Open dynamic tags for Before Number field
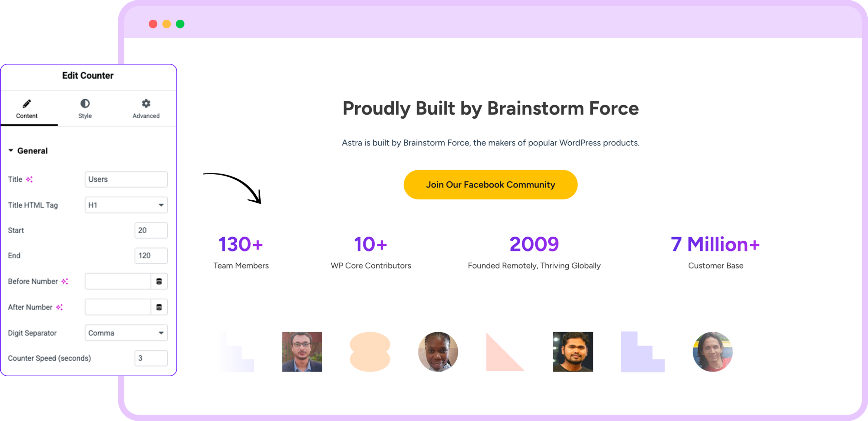Image resolution: width=868 pixels, height=421 pixels. [x=159, y=281]
